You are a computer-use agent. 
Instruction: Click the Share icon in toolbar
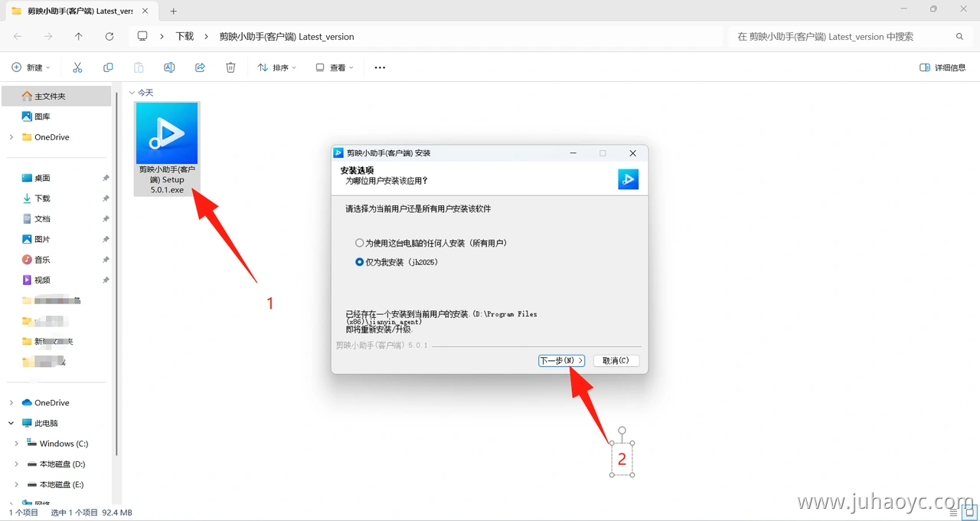tap(200, 67)
